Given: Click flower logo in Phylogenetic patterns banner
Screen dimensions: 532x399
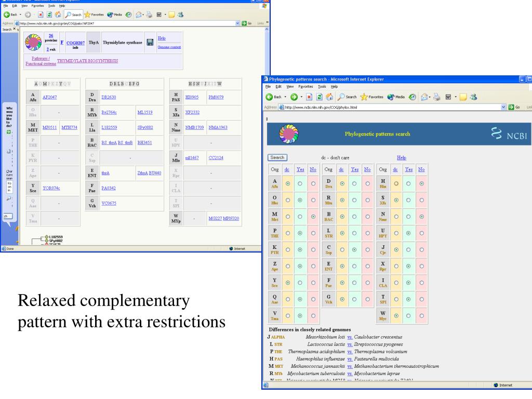Looking at the screenshot, I should click(x=289, y=134).
